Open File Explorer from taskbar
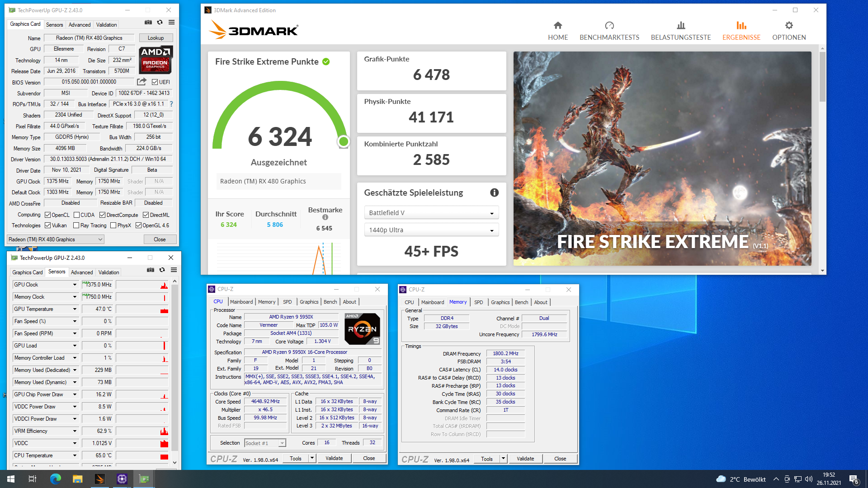The image size is (868, 488). 77,479
